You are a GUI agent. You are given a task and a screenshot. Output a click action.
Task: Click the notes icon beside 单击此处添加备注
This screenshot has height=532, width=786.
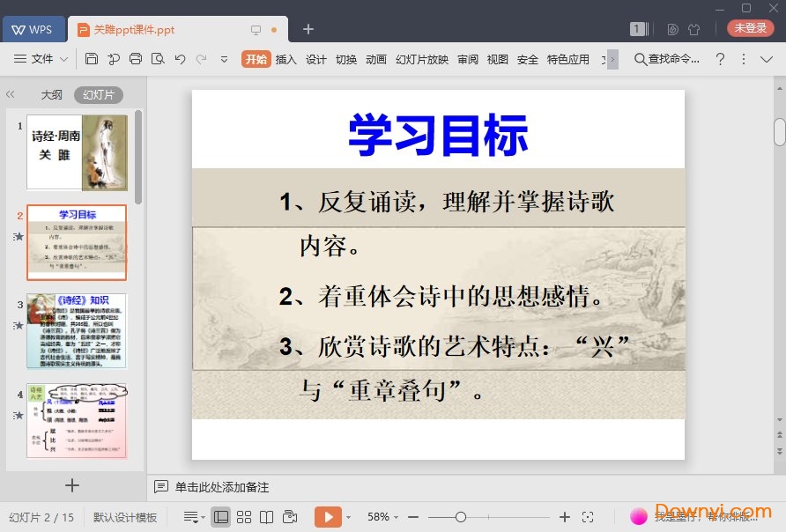click(x=161, y=486)
